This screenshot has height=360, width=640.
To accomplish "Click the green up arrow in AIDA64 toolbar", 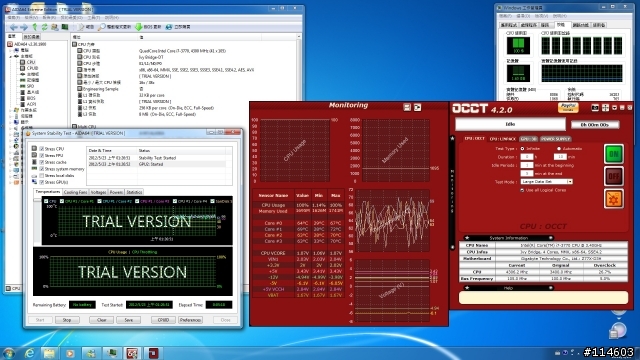I will [x=35, y=27].
